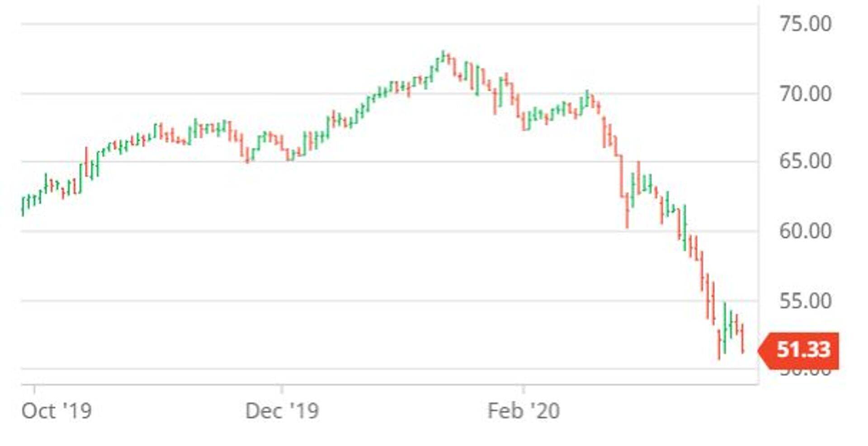
Task: Click the 55.00 price axis label
Action: tap(805, 301)
